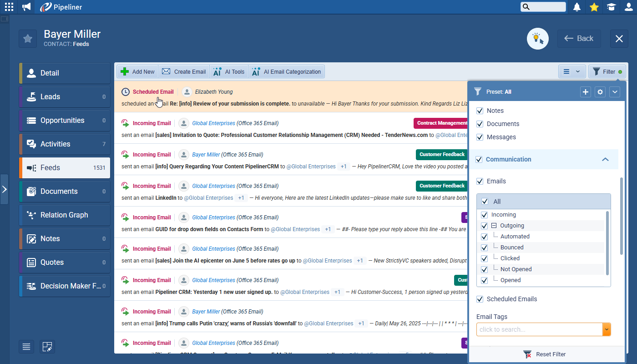Click the lightbulb hints icon
The height and width of the screenshot is (364, 637).
(x=537, y=39)
